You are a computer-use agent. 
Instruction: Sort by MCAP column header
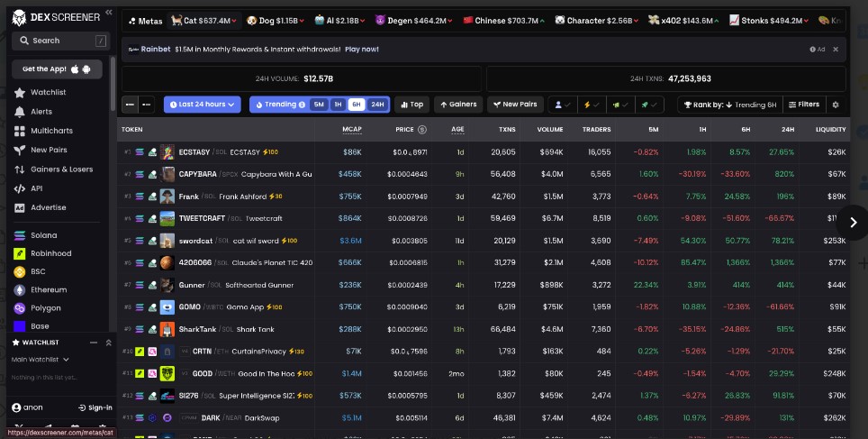(x=352, y=130)
